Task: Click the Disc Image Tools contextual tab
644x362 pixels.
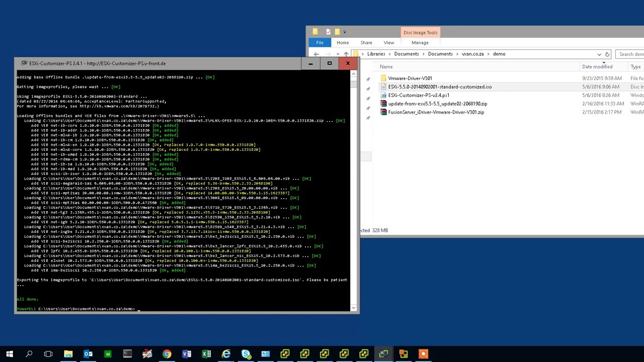Action: pos(421,33)
